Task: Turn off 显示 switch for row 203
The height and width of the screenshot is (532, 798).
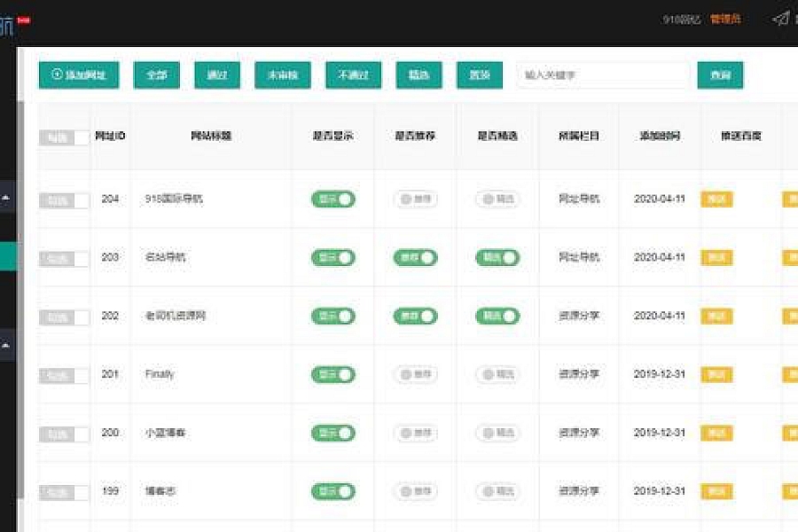Action: point(333,258)
